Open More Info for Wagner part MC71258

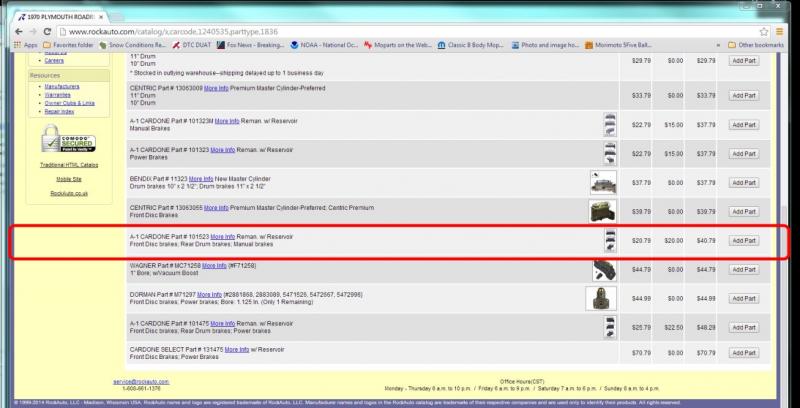click(214, 266)
